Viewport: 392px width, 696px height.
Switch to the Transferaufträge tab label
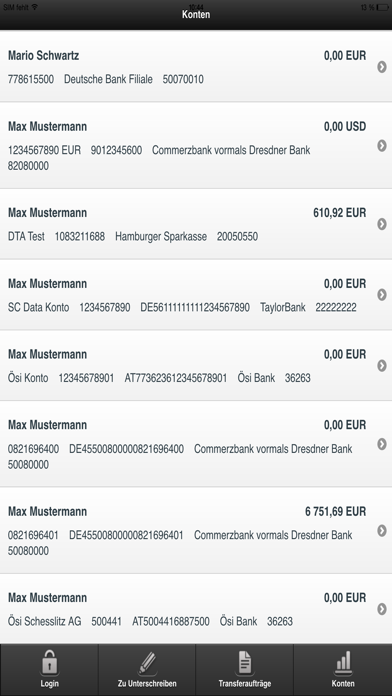(x=245, y=684)
